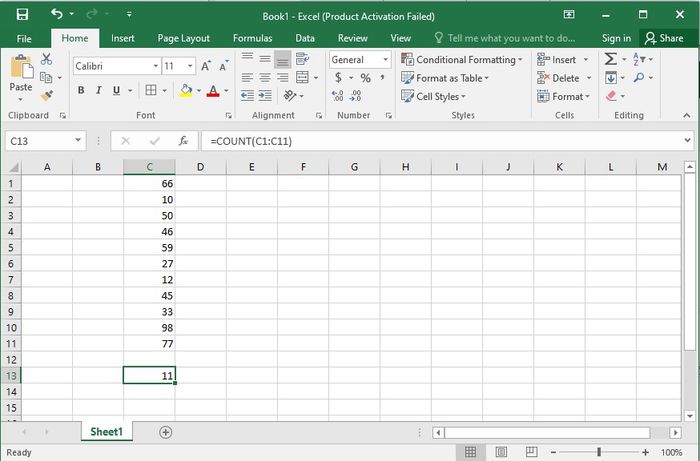The width and height of the screenshot is (700, 461).
Task: Click the Share button
Action: click(664, 38)
